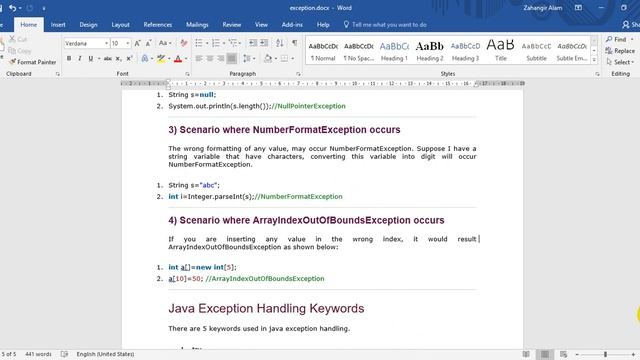Open underline style dropdown arrow
Screen dimensions: 640x360
click(99, 59)
